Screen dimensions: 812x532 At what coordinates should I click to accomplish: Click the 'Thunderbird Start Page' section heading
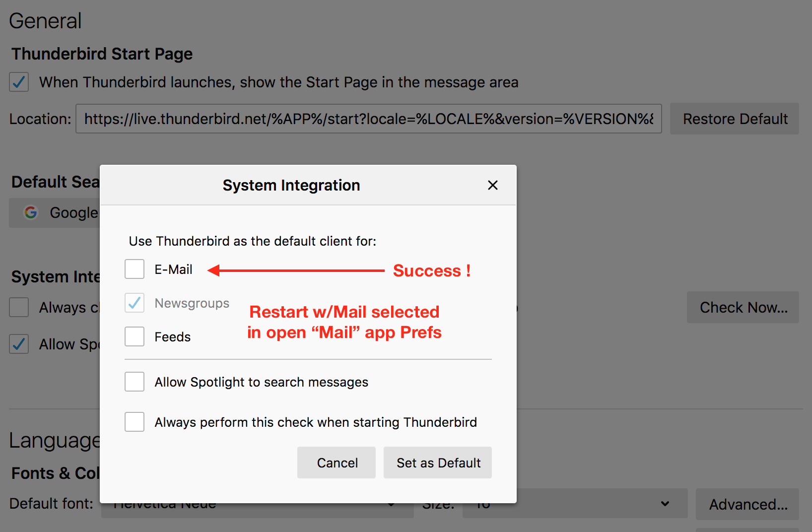coord(102,54)
